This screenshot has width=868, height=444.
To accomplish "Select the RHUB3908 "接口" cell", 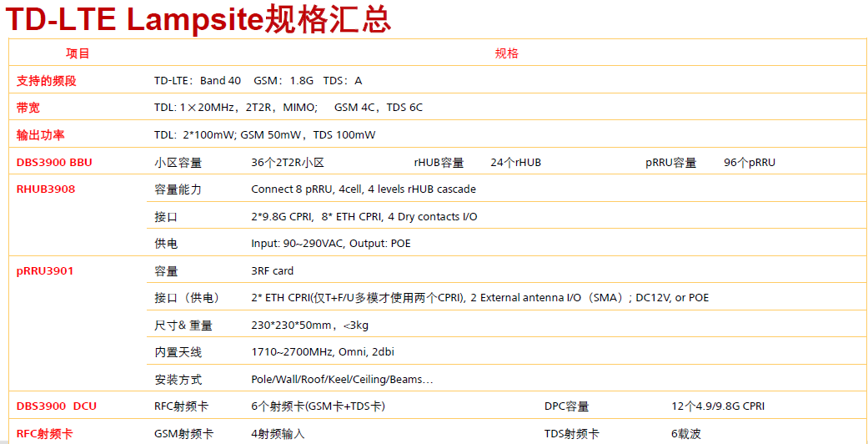I will 166,217.
